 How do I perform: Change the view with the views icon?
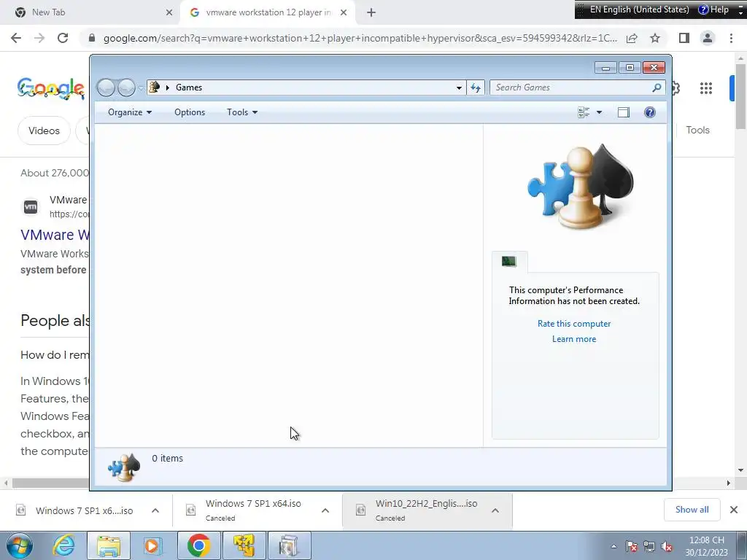584,112
